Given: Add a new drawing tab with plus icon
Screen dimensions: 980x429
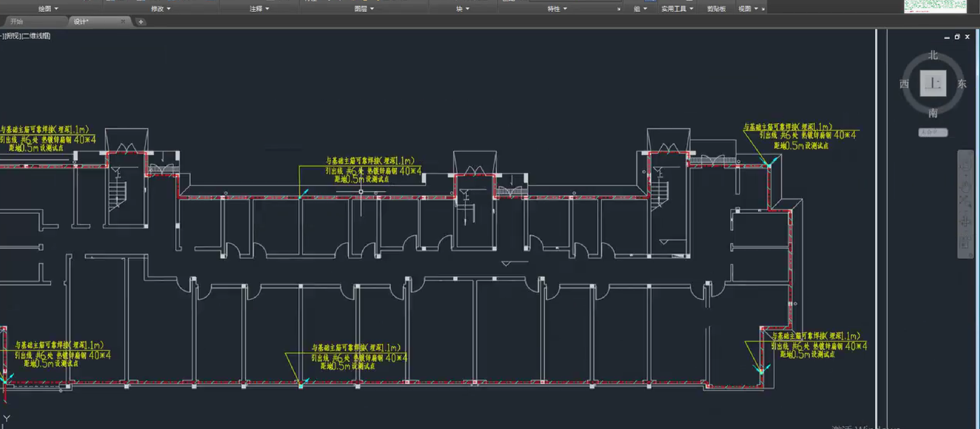Looking at the screenshot, I should (x=141, y=22).
